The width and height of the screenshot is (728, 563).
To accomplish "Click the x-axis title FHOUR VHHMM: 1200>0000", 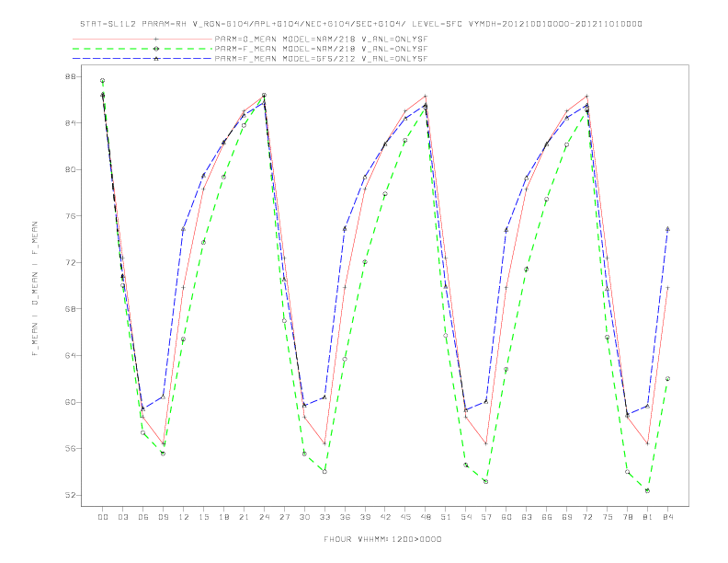I will coord(382,539).
